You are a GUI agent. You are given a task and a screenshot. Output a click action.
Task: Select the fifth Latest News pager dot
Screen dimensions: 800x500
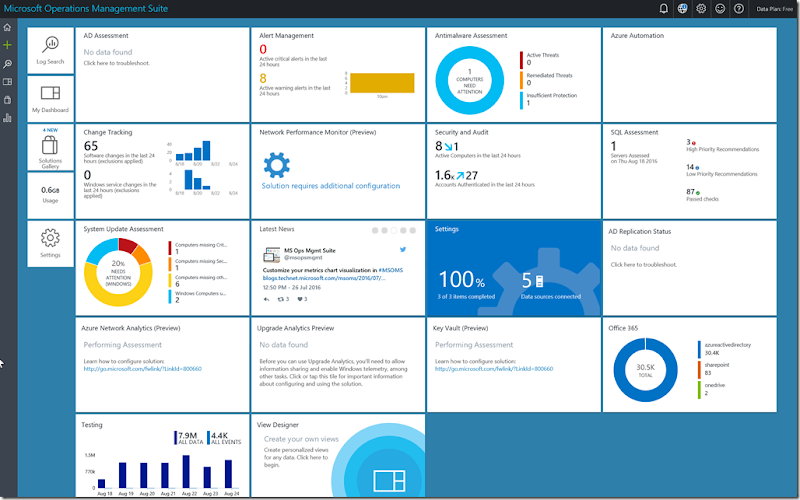412,231
